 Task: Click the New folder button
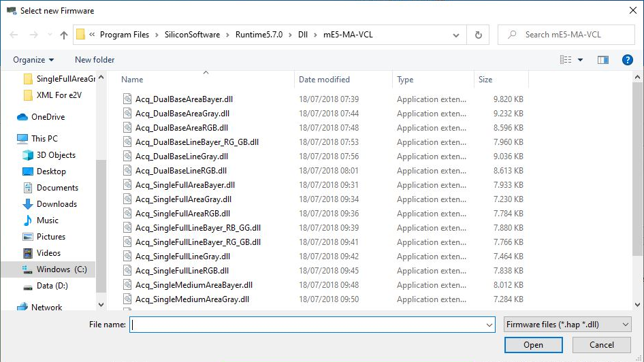coord(95,60)
